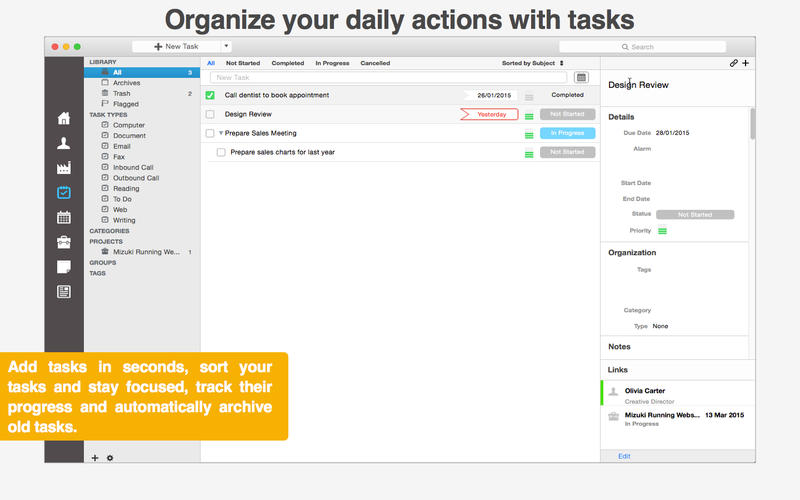Switch to the Not Started filter tab
The height and width of the screenshot is (500, 800).
point(243,63)
